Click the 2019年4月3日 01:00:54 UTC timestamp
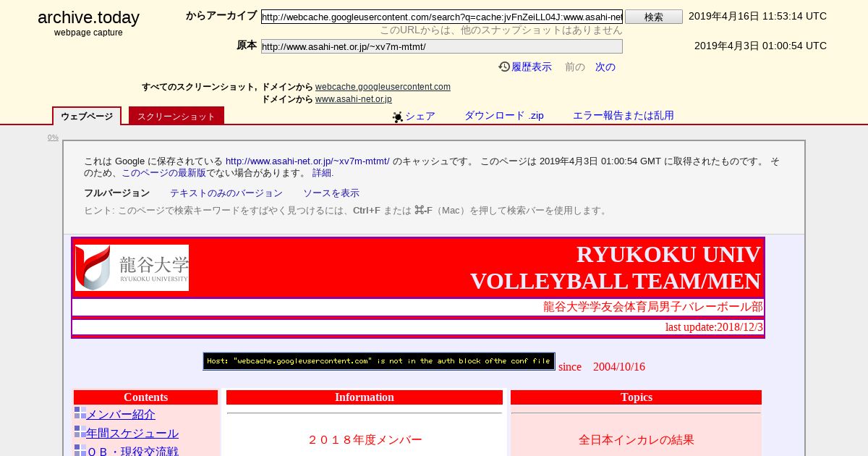 pyautogui.click(x=760, y=46)
